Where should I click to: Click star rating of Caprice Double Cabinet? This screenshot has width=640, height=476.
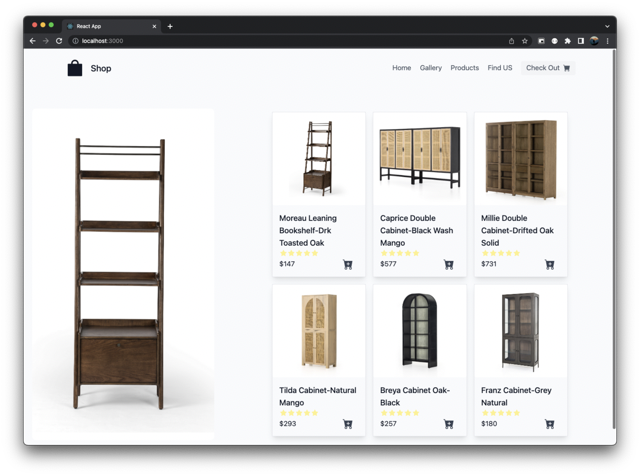400,253
